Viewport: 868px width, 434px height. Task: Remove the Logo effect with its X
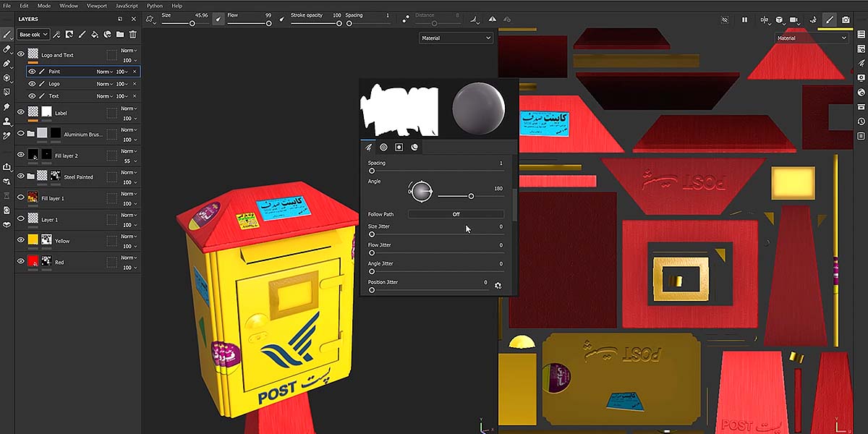(134, 84)
